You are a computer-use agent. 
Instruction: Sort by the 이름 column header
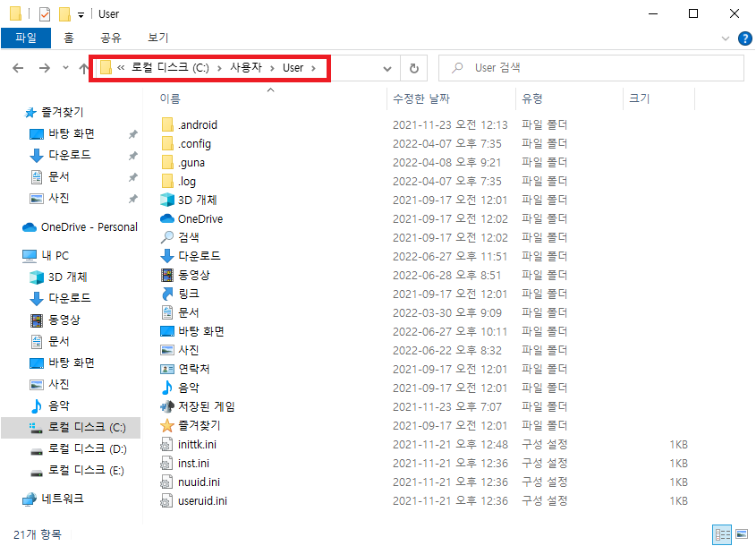[170, 98]
